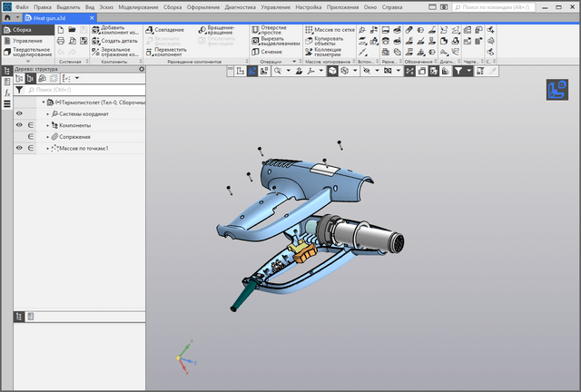Expand the Компоненты tree node
This screenshot has height=392, width=581.
click(48, 125)
